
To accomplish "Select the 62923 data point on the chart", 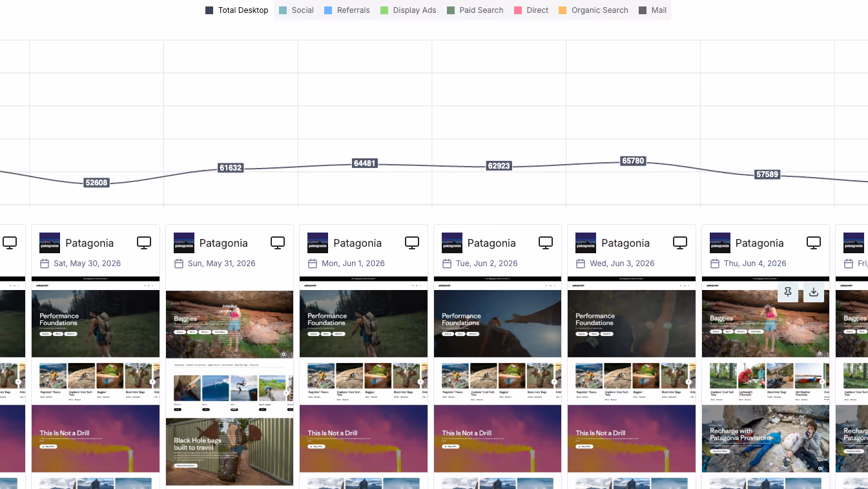I will [x=499, y=166].
